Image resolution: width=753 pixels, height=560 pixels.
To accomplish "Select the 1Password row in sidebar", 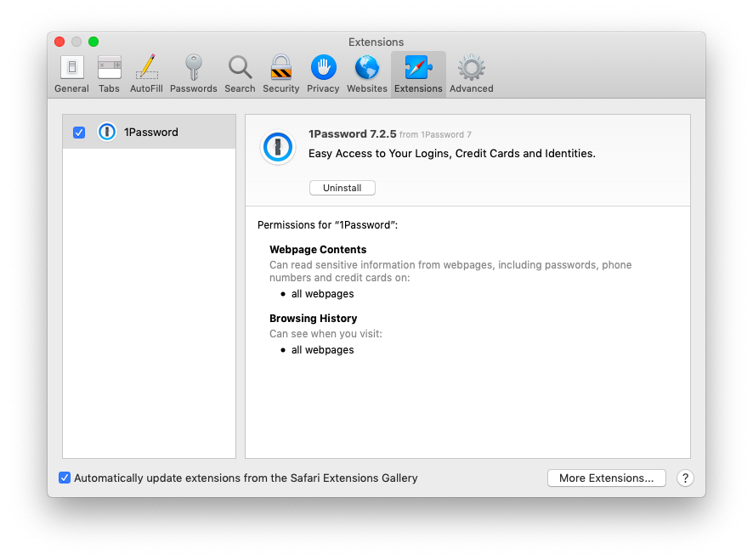I will (149, 132).
